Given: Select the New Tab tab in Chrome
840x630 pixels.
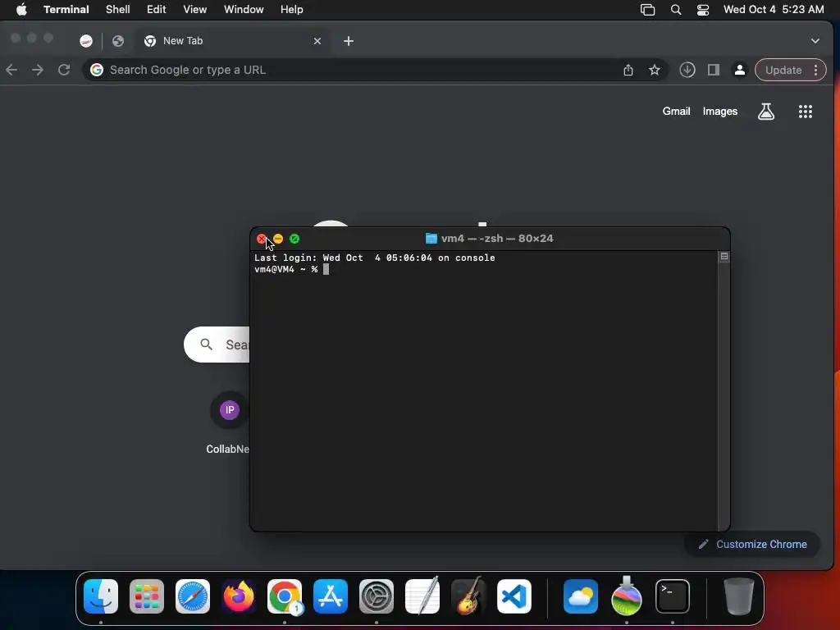Looking at the screenshot, I should tap(231, 41).
